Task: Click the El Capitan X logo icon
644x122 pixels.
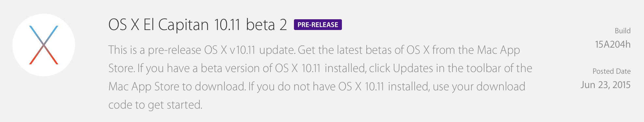Action: tap(44, 45)
